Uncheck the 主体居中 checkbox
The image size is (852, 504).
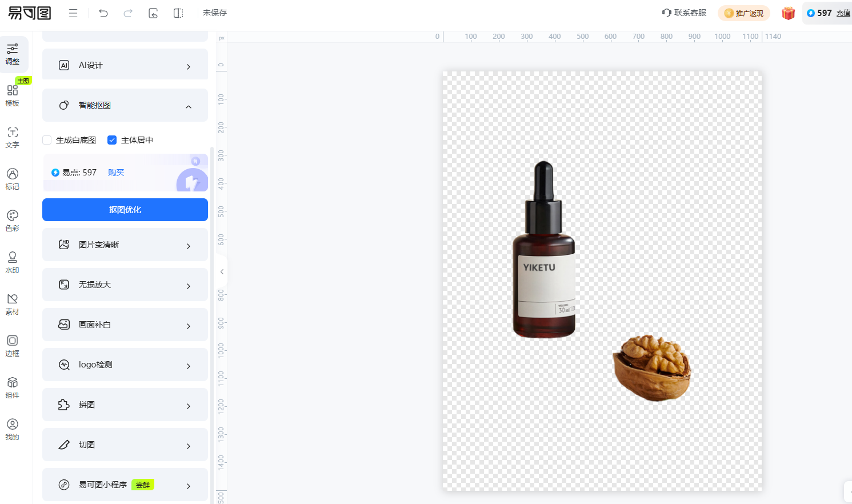pos(112,140)
